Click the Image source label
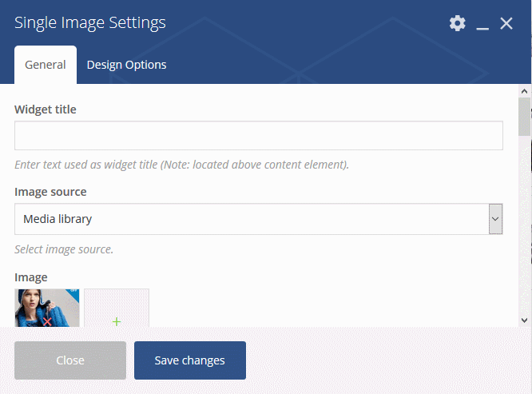The width and height of the screenshot is (532, 394). (50, 192)
